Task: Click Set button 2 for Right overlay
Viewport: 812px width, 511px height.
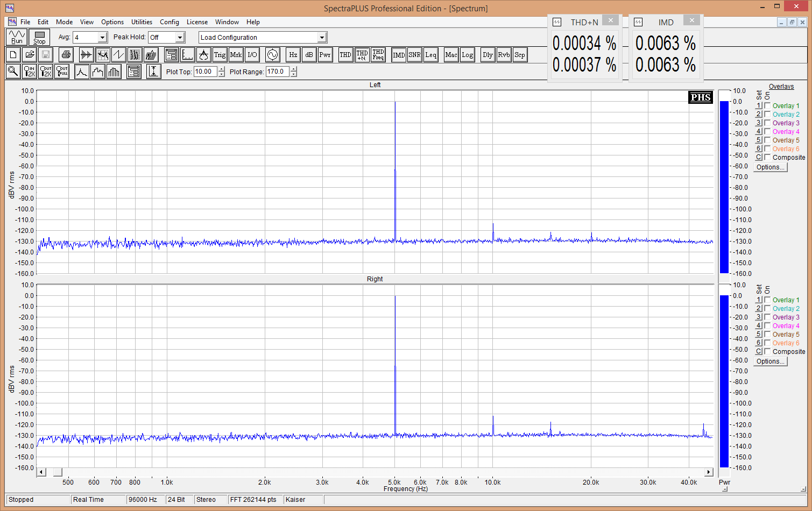Action: [x=759, y=309]
